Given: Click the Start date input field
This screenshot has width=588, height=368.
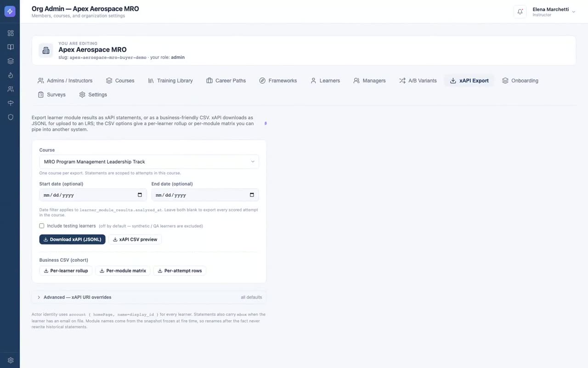Looking at the screenshot, I should coord(93,195).
